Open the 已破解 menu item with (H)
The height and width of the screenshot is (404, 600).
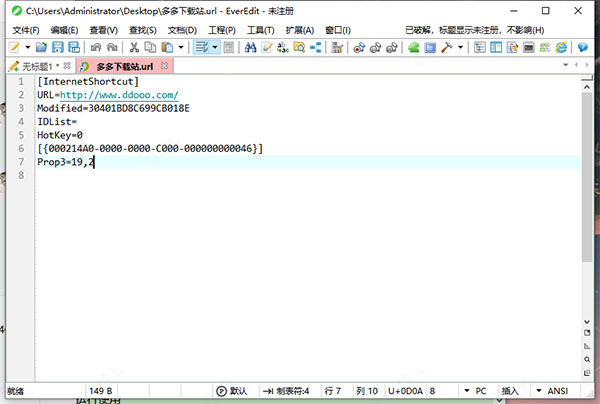pos(476,30)
